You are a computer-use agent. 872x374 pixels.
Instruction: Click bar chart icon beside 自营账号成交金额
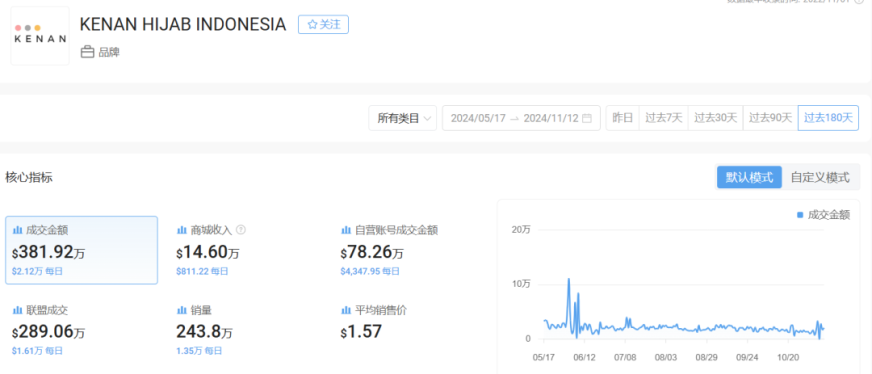coord(345,230)
